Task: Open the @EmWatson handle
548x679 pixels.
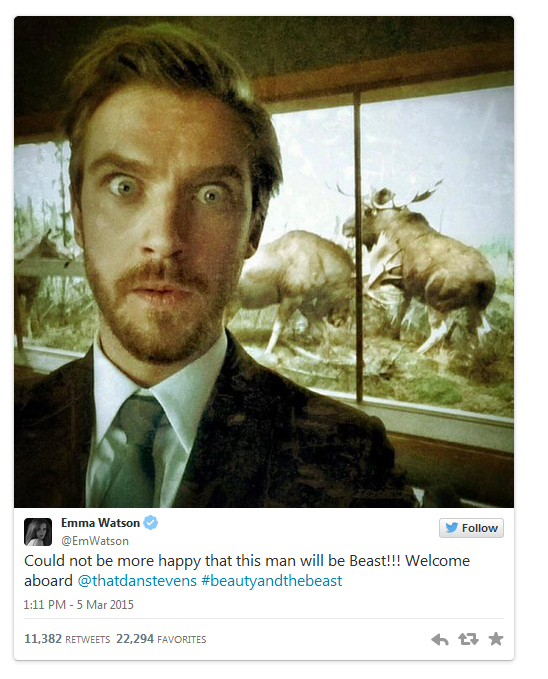Action: click(95, 541)
